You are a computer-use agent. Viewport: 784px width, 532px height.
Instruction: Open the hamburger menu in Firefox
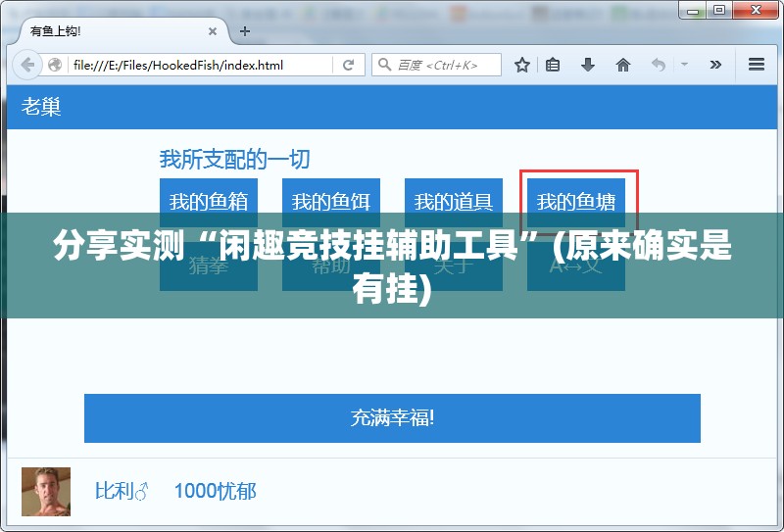757,66
